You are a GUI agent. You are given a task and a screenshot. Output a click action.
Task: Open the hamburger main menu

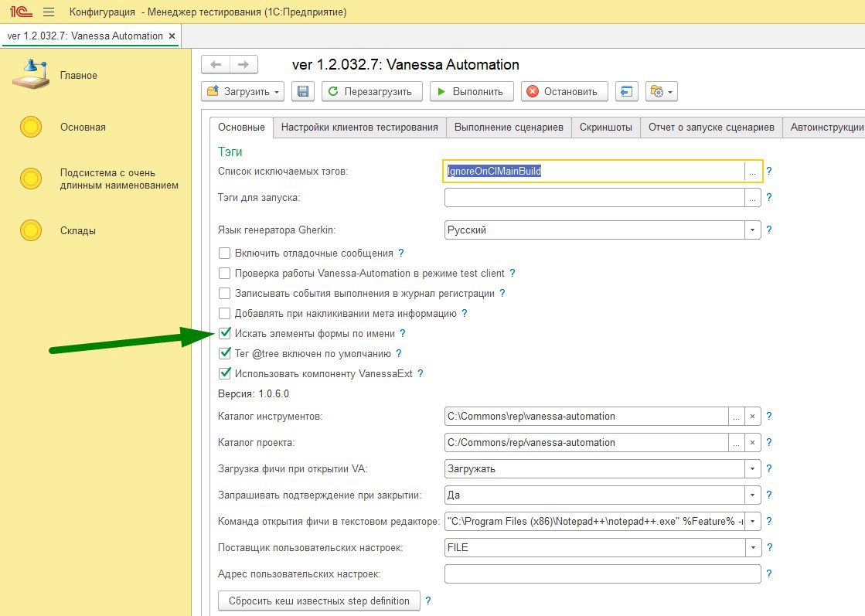[49, 12]
